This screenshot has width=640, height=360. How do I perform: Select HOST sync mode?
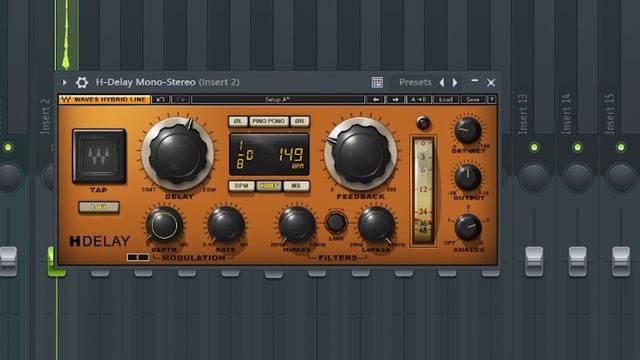[269, 186]
